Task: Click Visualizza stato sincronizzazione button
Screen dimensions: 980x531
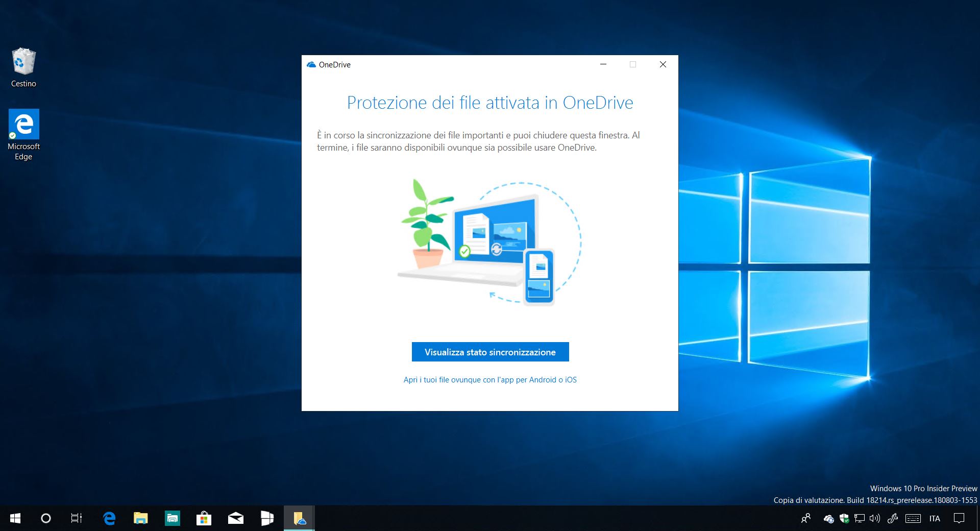Action: [x=490, y=352]
